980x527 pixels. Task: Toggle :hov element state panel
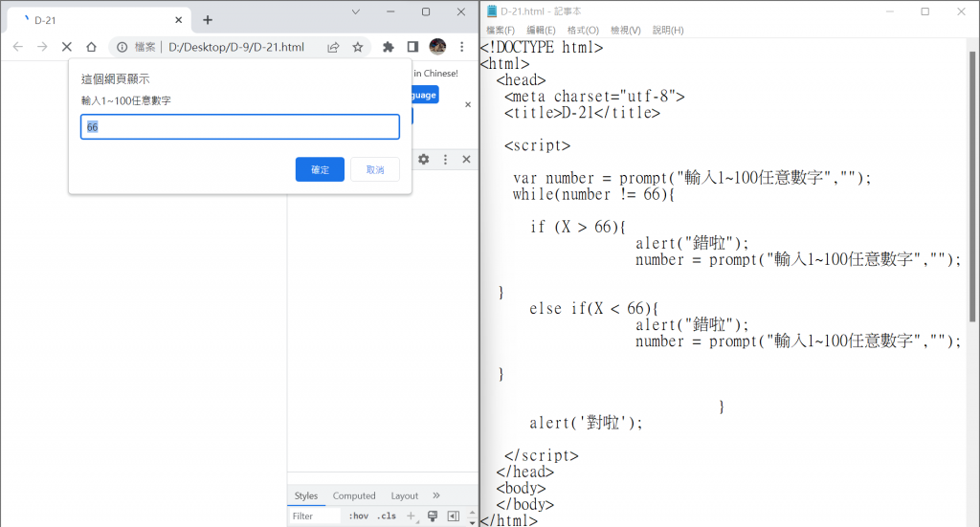click(x=358, y=516)
